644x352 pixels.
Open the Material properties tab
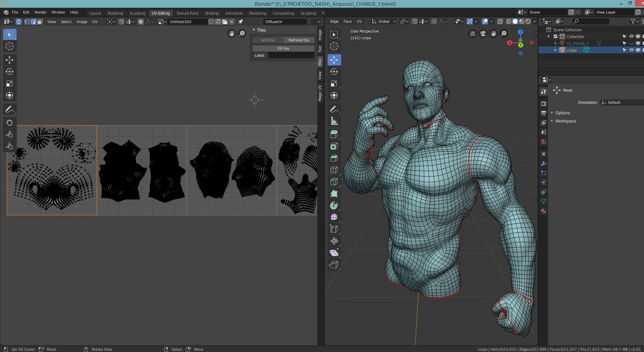tap(544, 211)
